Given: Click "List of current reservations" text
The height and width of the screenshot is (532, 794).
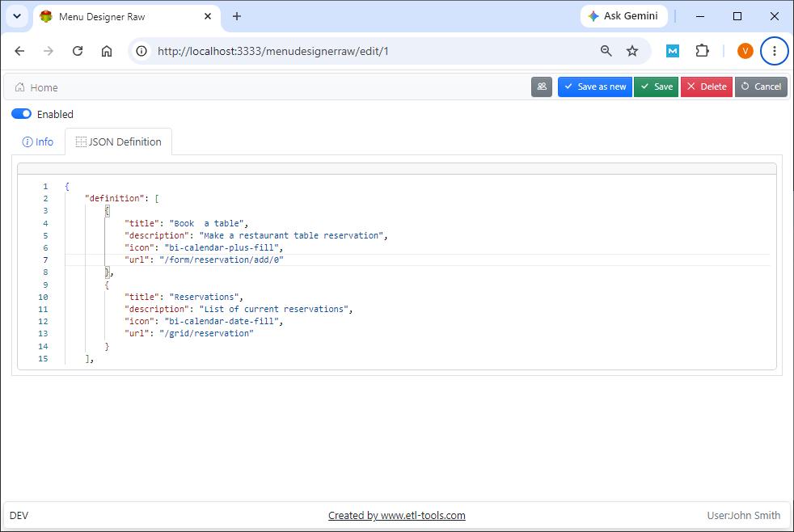Looking at the screenshot, I should (273, 309).
